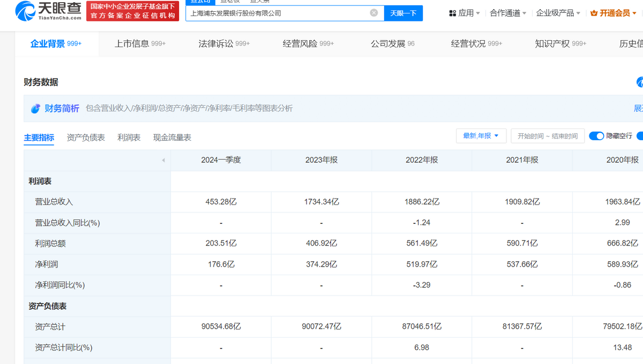
Task: Click the 财务简析 blue icon
Action: [x=35, y=109]
